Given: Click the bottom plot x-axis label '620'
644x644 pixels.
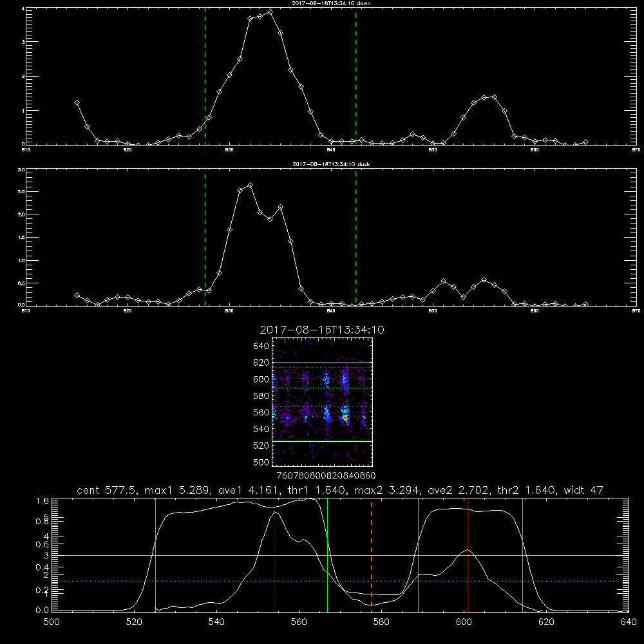Looking at the screenshot, I should (x=546, y=622).
